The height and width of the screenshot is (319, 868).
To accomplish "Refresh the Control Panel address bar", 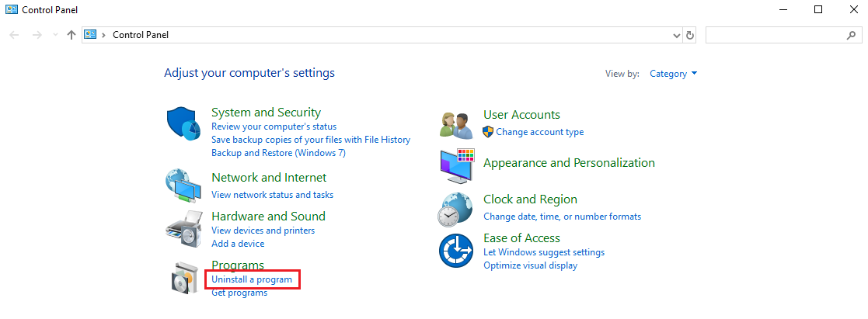I will [x=690, y=35].
